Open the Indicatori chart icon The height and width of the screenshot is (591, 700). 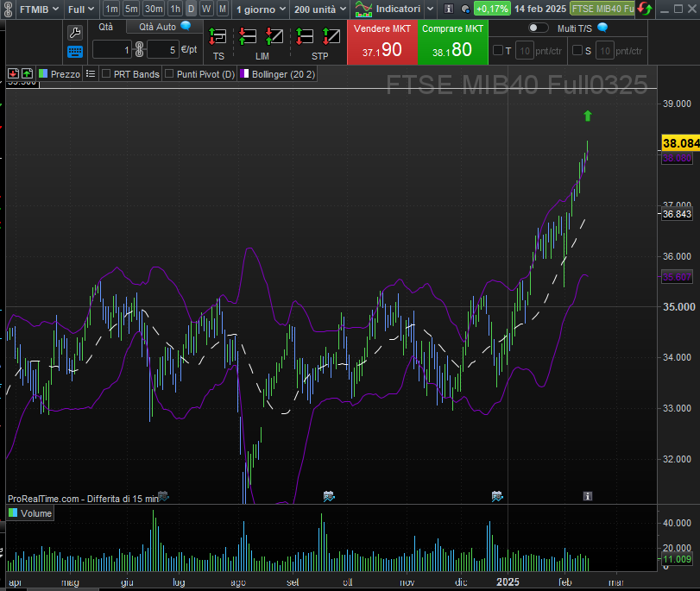(364, 9)
